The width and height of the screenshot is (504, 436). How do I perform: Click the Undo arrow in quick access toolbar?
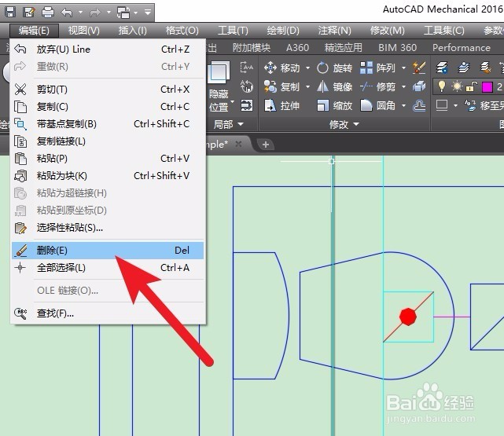tap(67, 13)
